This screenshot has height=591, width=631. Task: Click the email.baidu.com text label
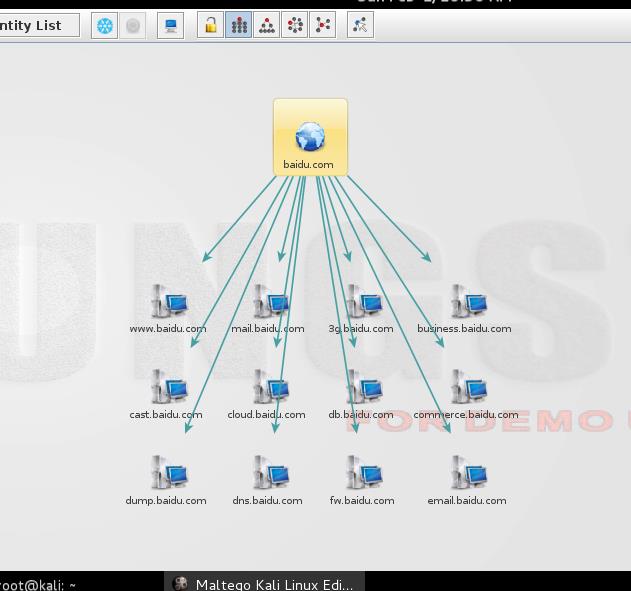click(x=467, y=500)
